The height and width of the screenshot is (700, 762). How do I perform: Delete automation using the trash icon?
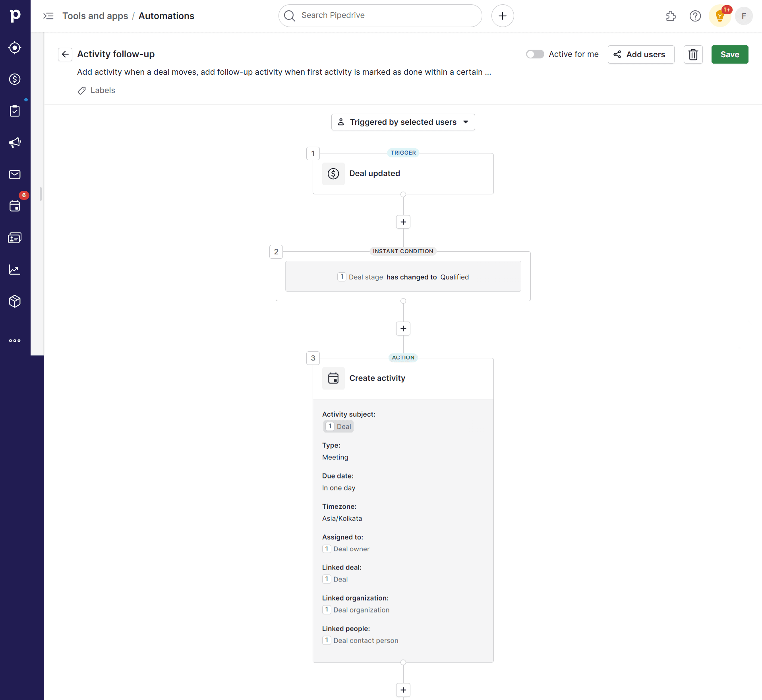693,54
